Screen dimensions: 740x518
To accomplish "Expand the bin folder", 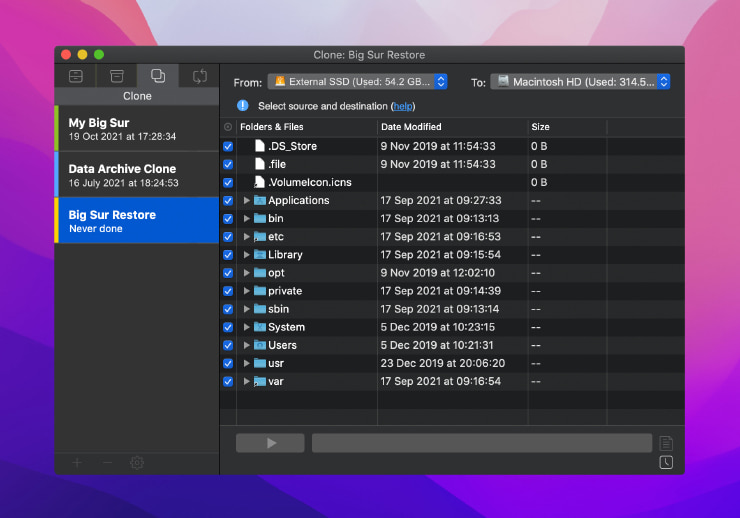I will [246, 218].
